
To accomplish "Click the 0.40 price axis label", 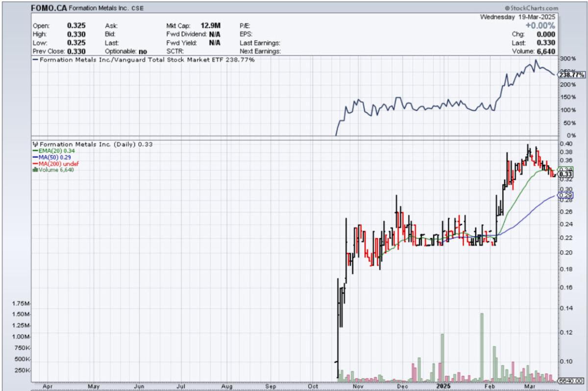I will coord(566,144).
